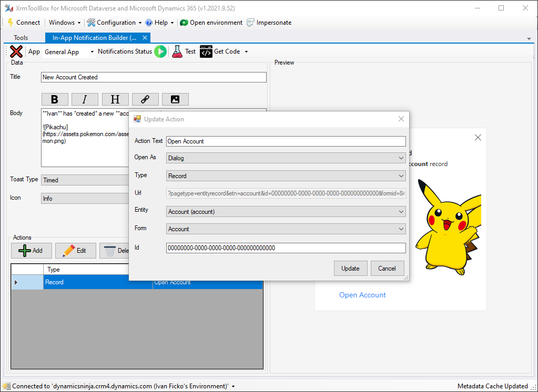538x392 pixels.
Task: Close the In-App Notification Builder tab
Action: click(x=145, y=38)
